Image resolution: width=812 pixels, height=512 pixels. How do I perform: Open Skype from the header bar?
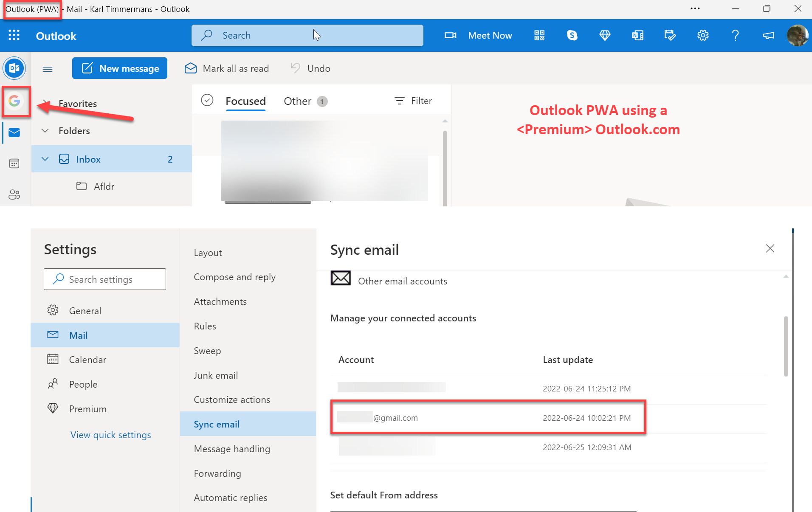click(x=572, y=35)
